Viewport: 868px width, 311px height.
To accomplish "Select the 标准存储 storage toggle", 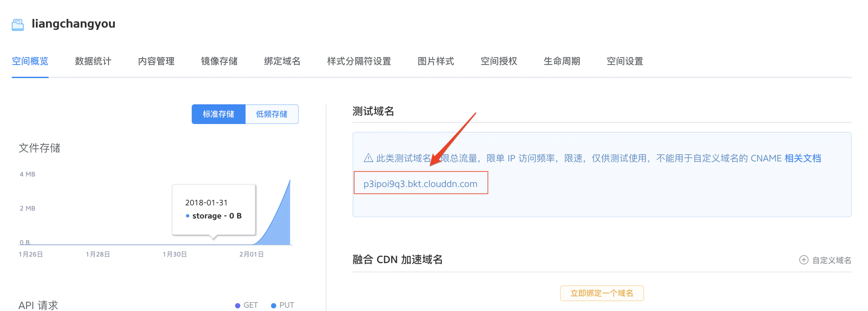I will [218, 114].
